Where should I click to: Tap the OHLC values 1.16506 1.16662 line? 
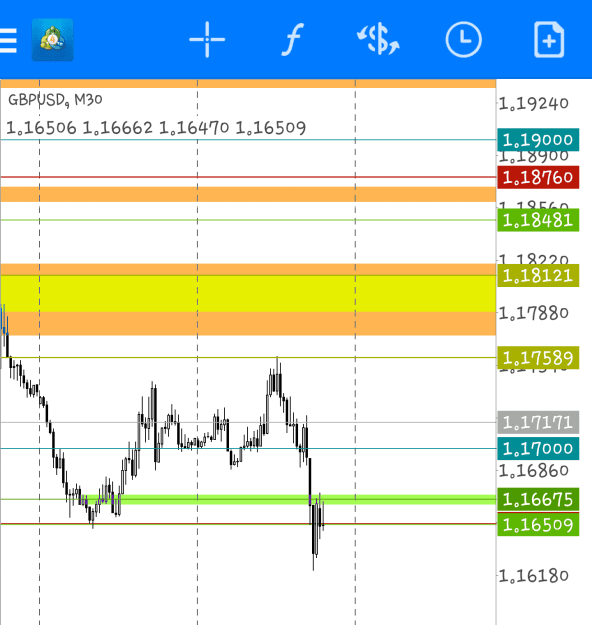click(156, 128)
